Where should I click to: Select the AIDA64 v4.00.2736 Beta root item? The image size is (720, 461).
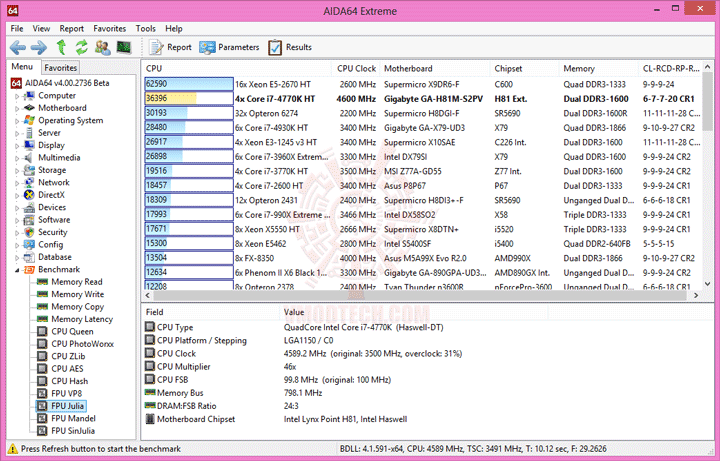[x=67, y=83]
